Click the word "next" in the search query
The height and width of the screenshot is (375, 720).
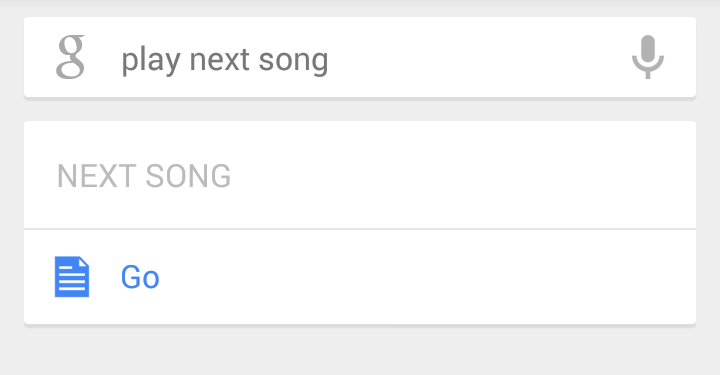point(219,61)
